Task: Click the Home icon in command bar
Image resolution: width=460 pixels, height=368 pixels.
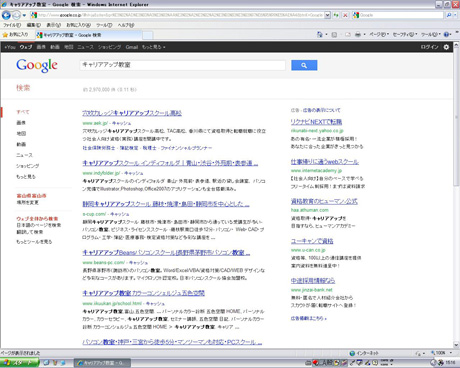Action: (x=319, y=34)
